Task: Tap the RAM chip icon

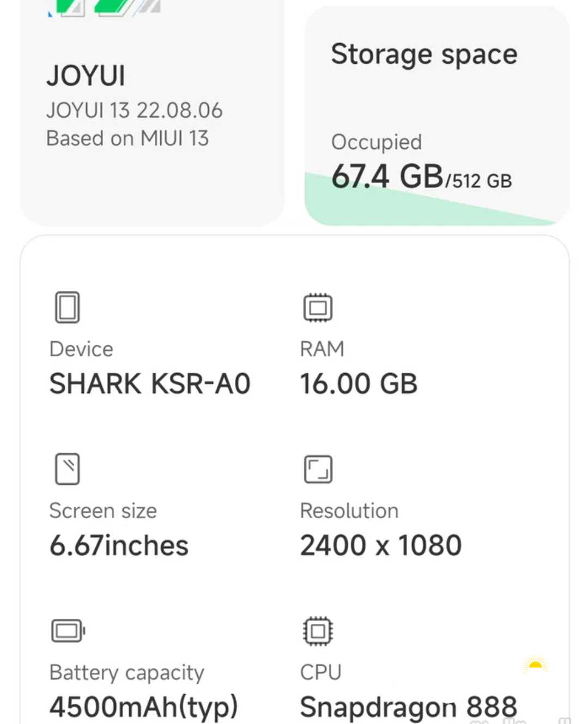Action: click(x=318, y=308)
